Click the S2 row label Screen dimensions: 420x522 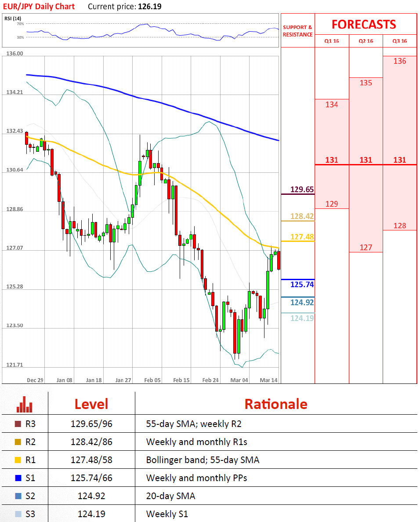click(30, 496)
